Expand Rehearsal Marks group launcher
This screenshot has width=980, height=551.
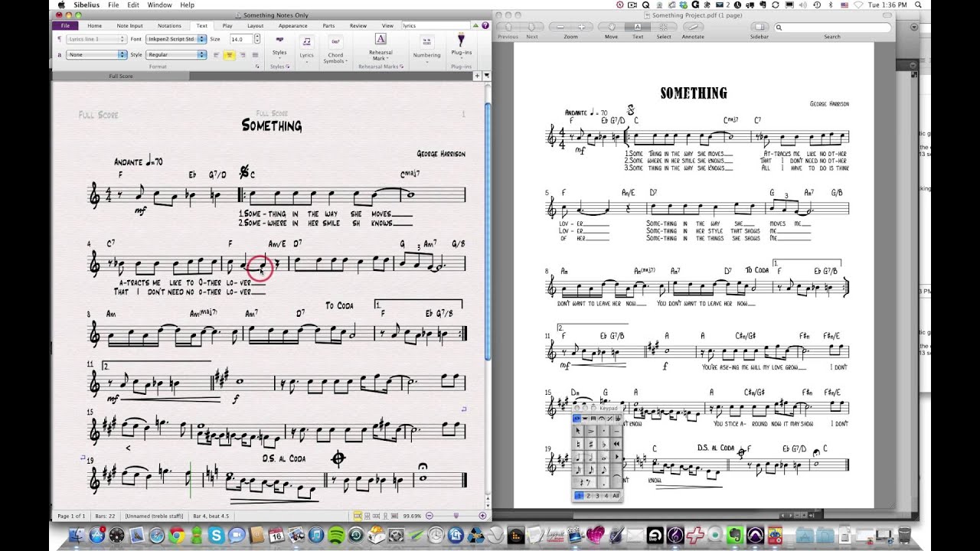(x=402, y=66)
